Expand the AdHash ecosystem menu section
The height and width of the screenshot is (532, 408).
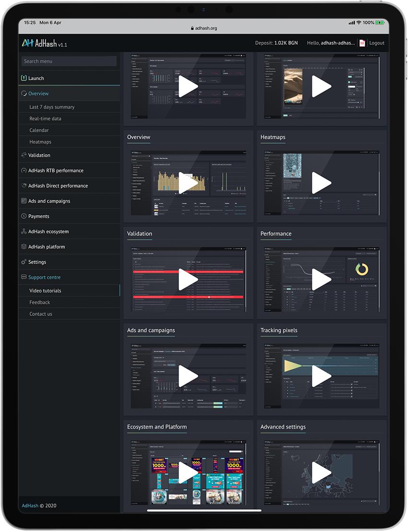(48, 231)
